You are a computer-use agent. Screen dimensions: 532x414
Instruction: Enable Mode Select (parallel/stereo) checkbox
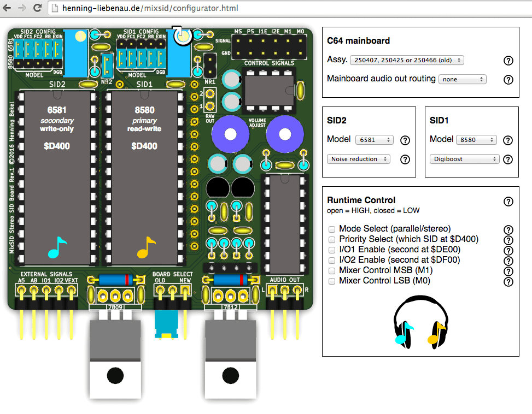[332, 229]
